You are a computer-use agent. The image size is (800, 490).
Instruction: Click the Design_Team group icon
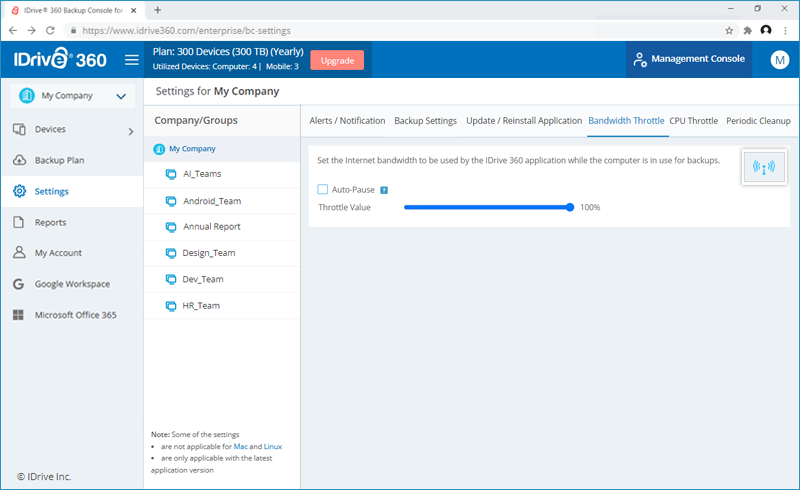[x=171, y=253]
